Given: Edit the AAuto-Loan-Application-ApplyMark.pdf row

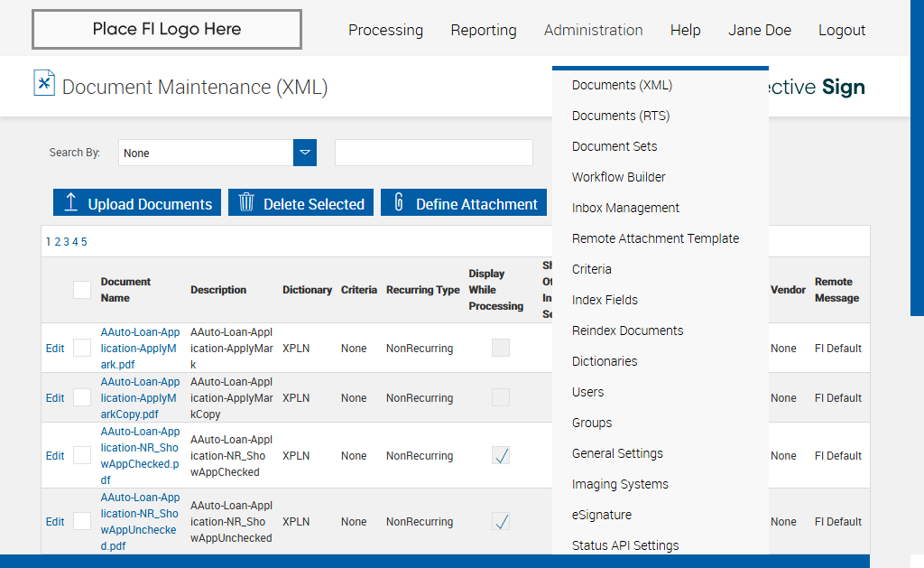Looking at the screenshot, I should pos(55,348).
